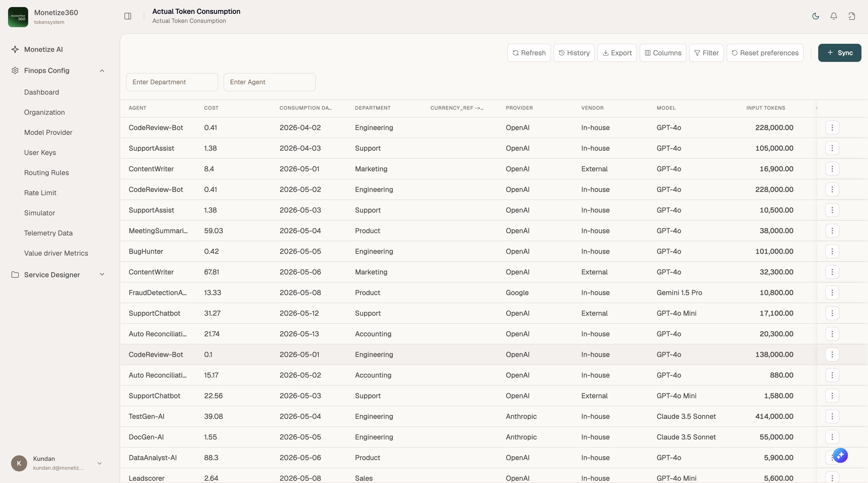Sort by MODEL column header
The image size is (868, 483).
(x=666, y=108)
